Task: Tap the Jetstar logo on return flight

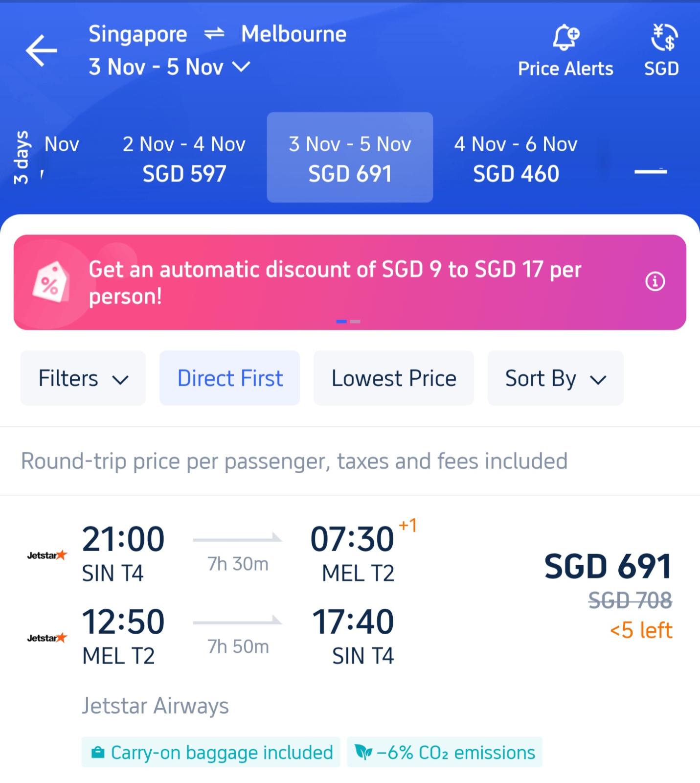Action: [47, 638]
